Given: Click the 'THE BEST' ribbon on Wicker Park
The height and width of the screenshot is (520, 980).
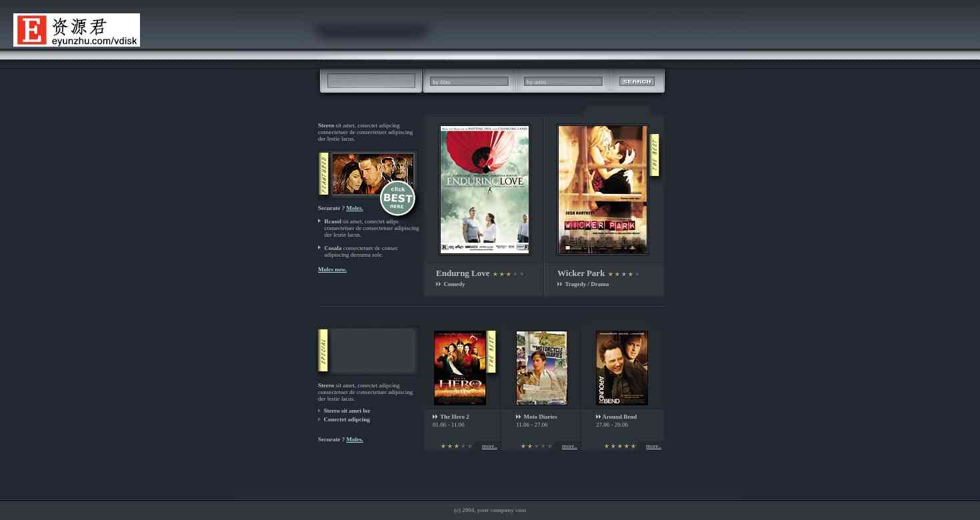Looking at the screenshot, I should (x=655, y=155).
